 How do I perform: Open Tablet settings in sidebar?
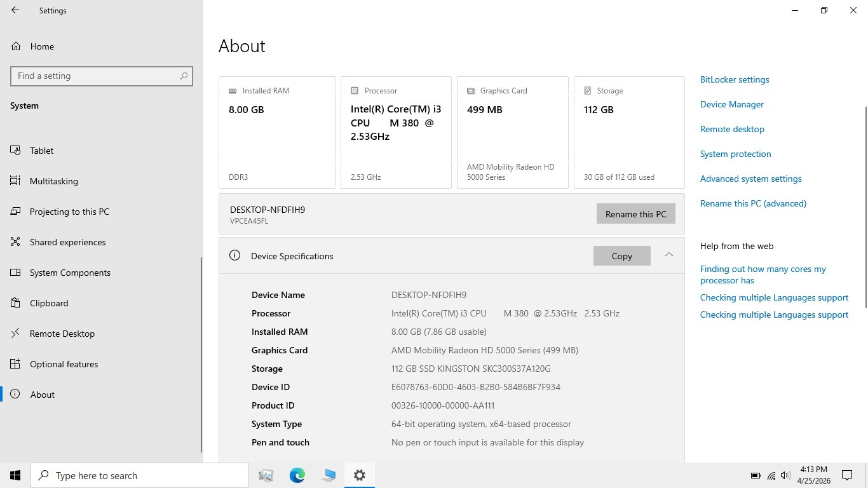point(102,151)
